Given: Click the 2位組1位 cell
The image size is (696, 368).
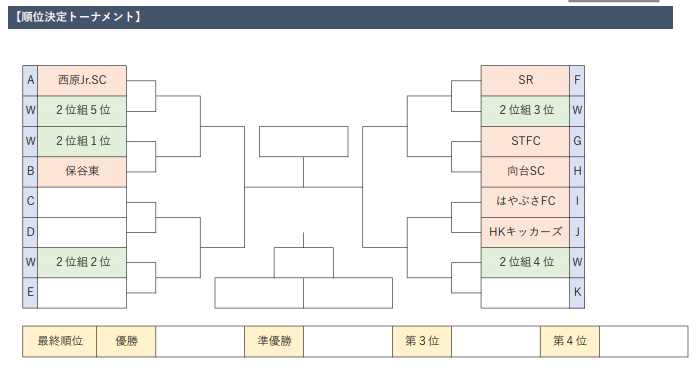Looking at the screenshot, I should (82, 141).
